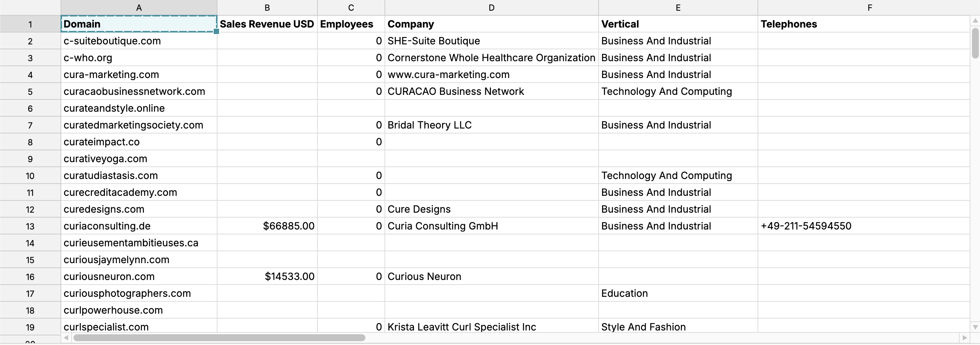Screen dimensions: 980x345
Task: Click the scroll left arrow of the horizontal scrollbar
Action: (x=66, y=338)
